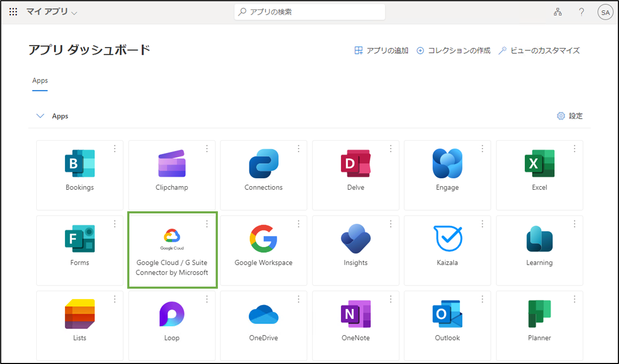
Task: Open more options for Outlook tile
Action: 482,299
